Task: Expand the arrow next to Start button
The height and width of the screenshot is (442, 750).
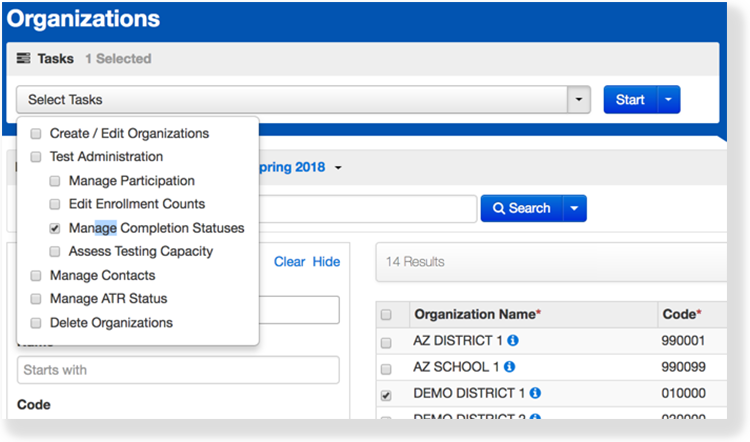Action: coord(669,100)
